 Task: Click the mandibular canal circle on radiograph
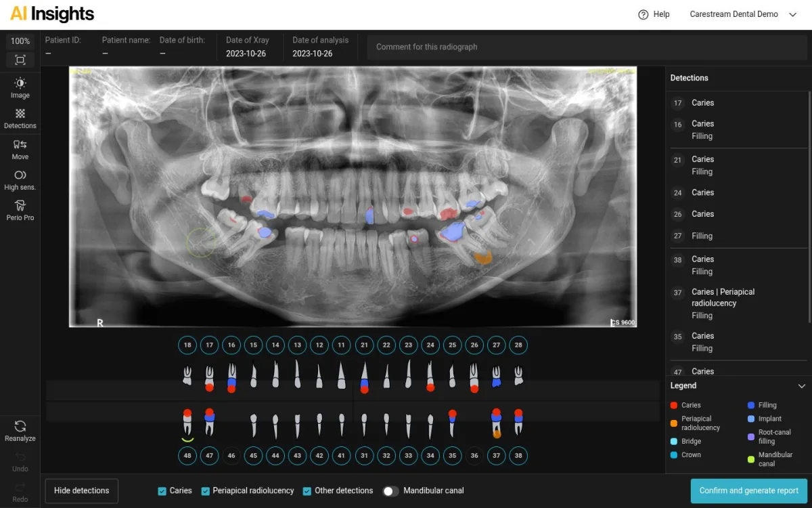point(201,242)
